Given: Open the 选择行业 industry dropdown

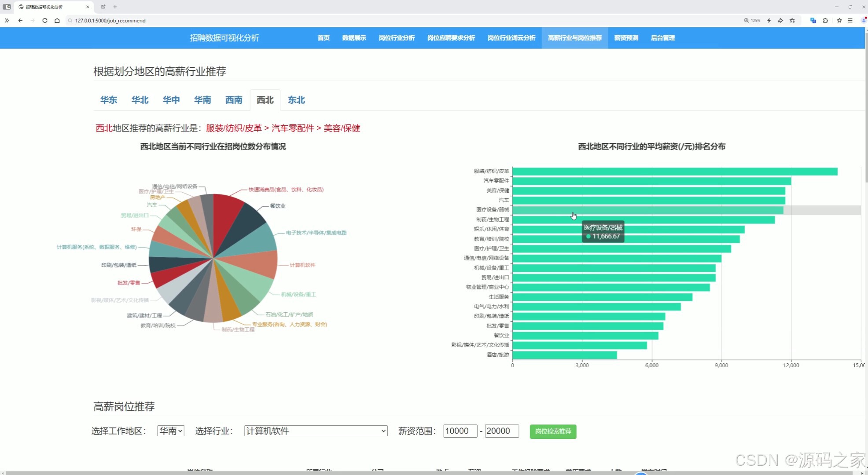Looking at the screenshot, I should 316,431.
